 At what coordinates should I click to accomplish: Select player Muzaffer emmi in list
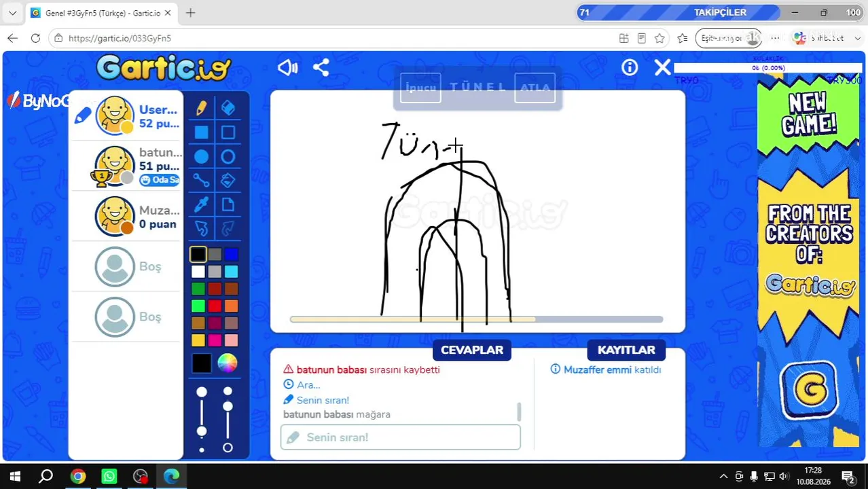[x=126, y=217]
